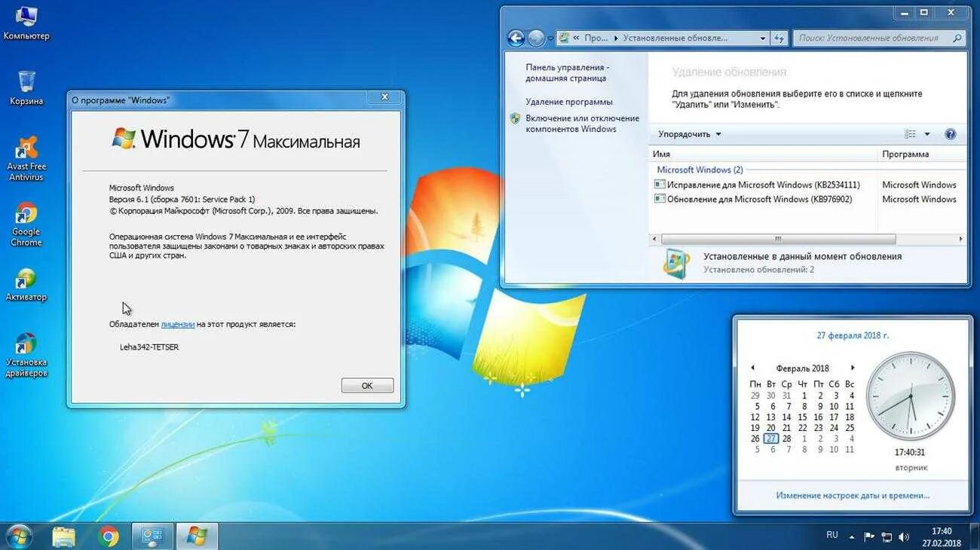
Task: Click the Action Center flag tray icon
Action: pos(869,537)
